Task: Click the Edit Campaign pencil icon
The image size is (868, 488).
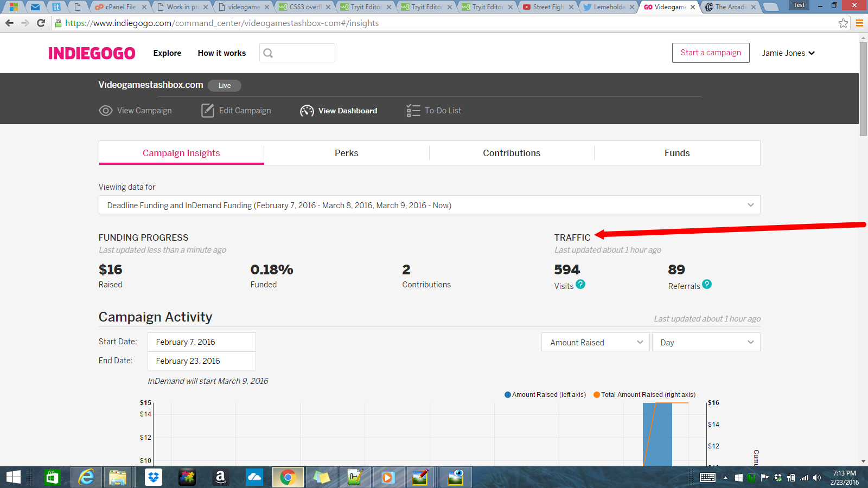Action: 208,111
